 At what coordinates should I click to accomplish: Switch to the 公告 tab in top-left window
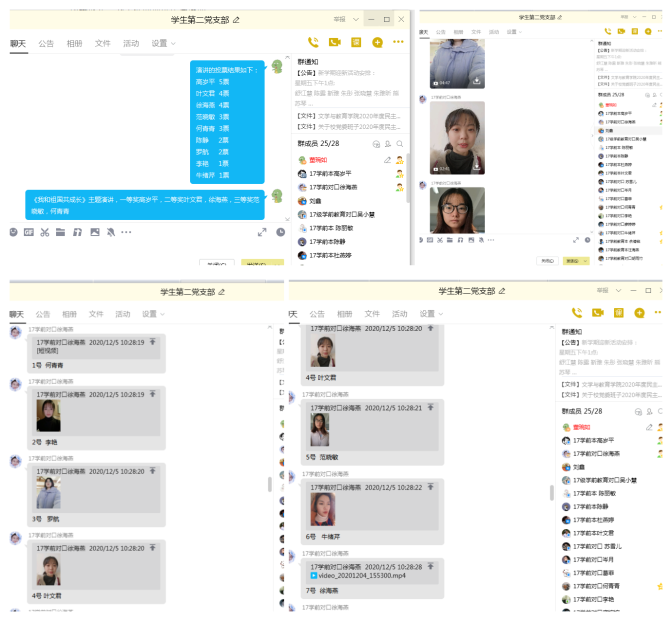46,43
